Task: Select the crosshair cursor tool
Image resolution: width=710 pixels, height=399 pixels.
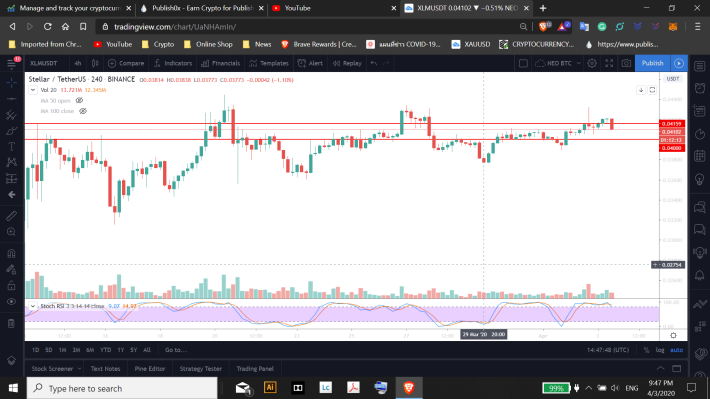Action: [x=11, y=83]
